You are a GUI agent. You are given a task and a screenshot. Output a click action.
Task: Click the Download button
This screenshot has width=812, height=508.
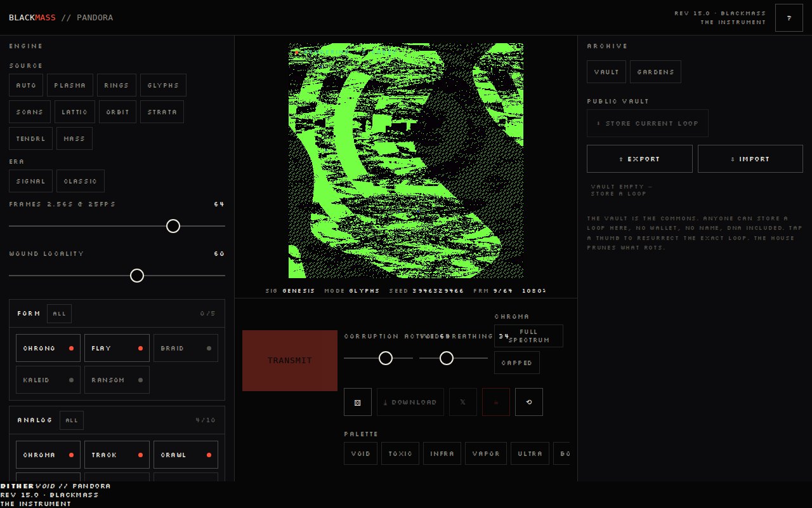coord(410,402)
